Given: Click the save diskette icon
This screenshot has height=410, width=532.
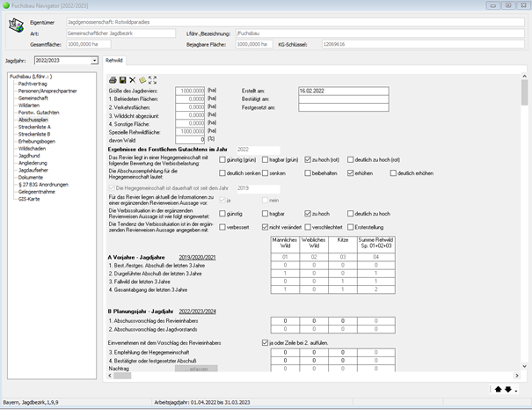Looking at the screenshot, I should pyautogui.click(x=122, y=79).
